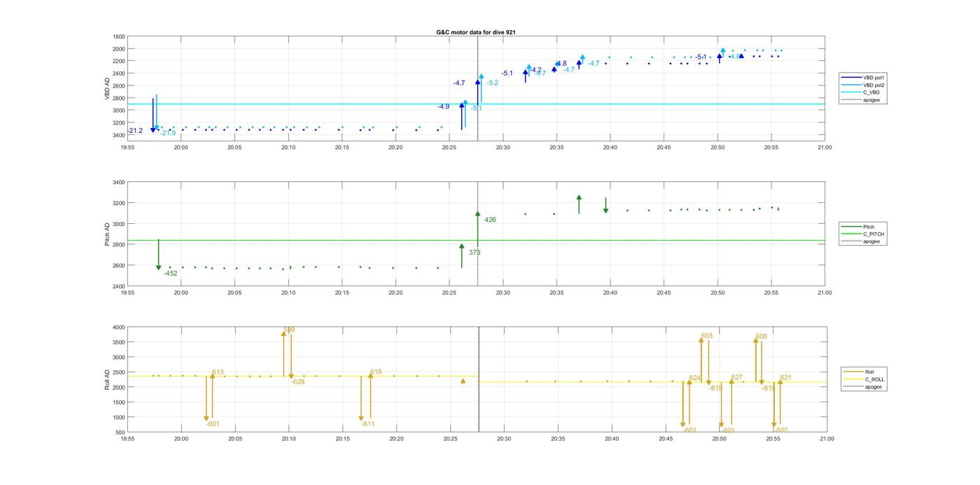This screenshot has width=980, height=485.
Task: Click 'apogee' in the Roll plot legend
Action: (x=874, y=386)
